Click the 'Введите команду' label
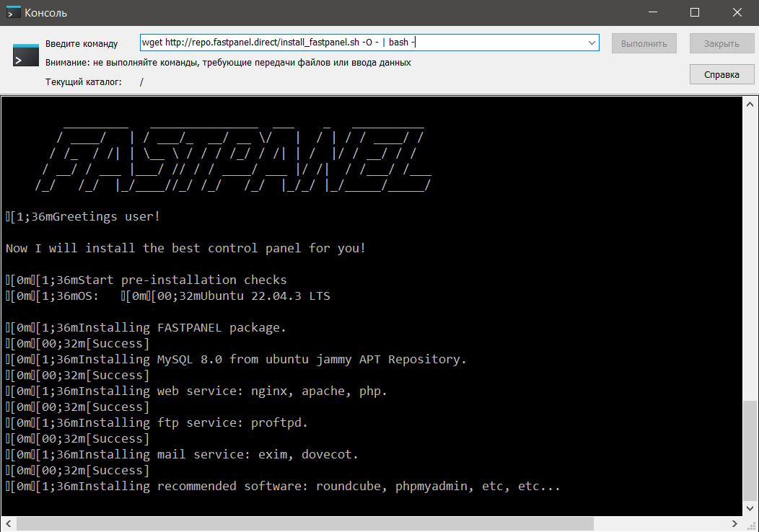 tap(82, 43)
